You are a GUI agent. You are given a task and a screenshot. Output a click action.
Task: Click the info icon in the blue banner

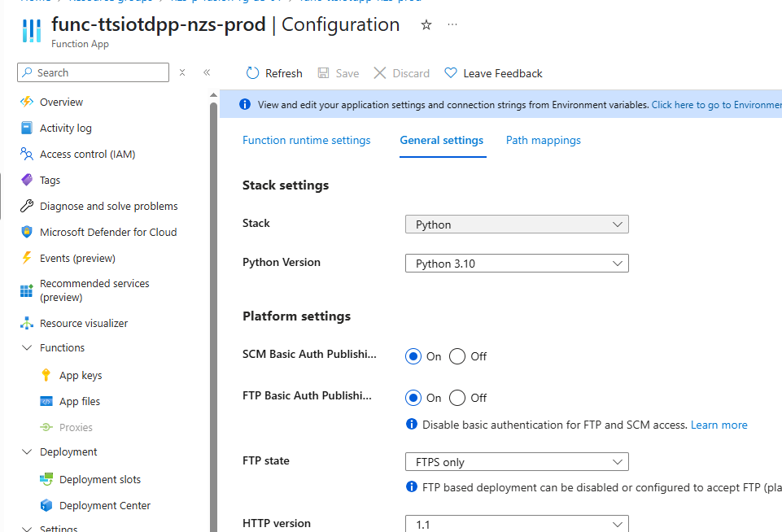245,104
